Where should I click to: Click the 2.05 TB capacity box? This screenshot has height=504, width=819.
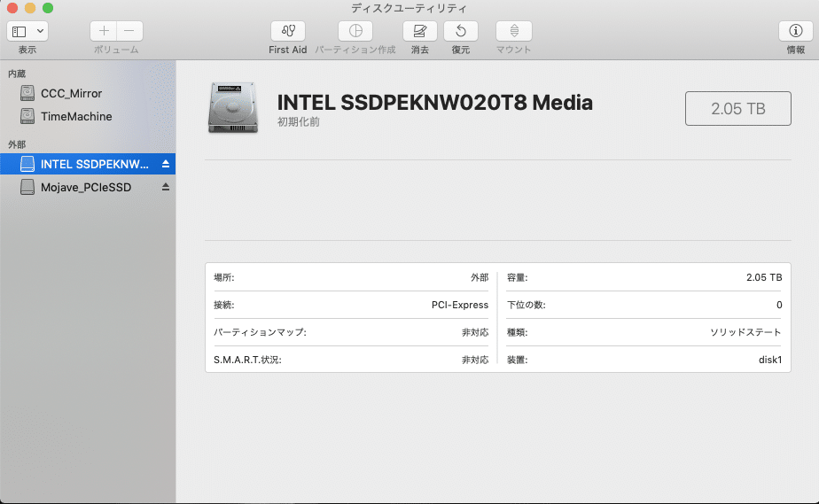(738, 109)
